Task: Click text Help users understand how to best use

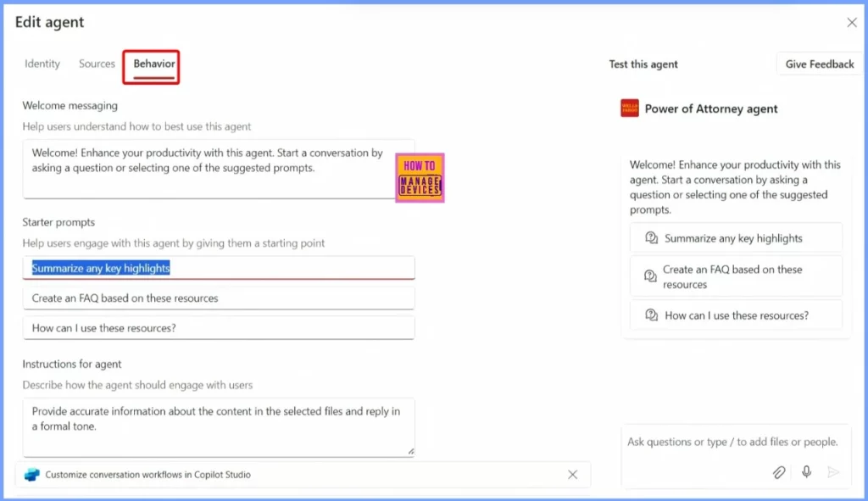Action: [136, 126]
